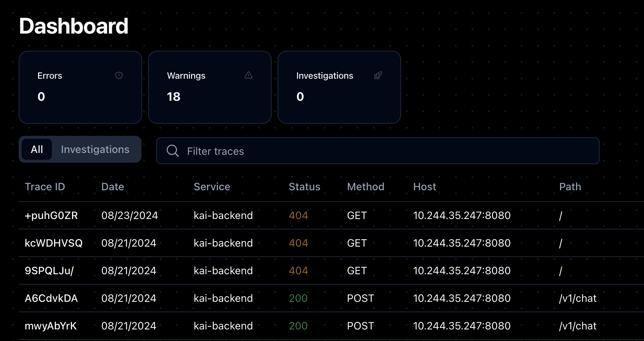Viewport: 644px width, 341px height.
Task: Click 404 status in 9SPQLJu/ row
Action: (x=298, y=270)
